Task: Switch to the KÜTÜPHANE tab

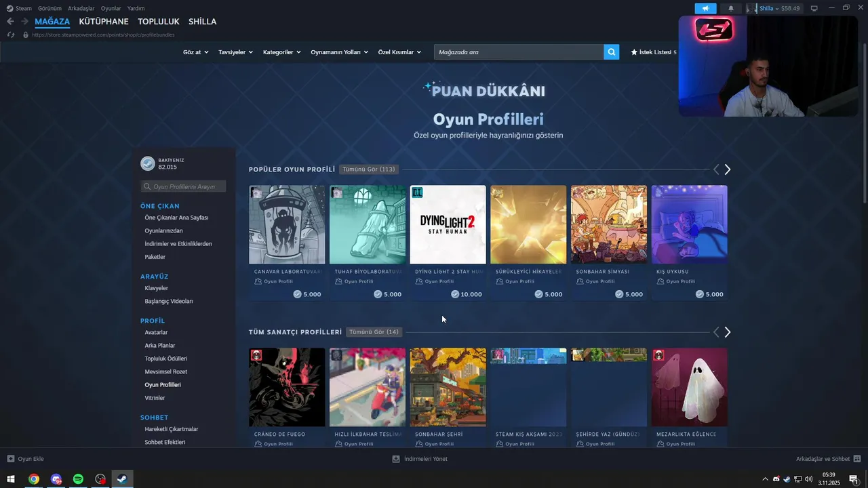Action: click(104, 22)
